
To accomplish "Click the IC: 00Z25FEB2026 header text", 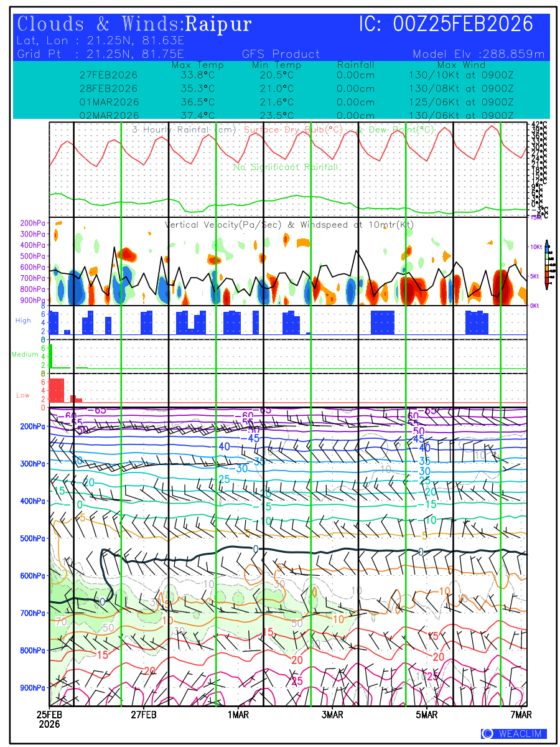I will (x=446, y=25).
